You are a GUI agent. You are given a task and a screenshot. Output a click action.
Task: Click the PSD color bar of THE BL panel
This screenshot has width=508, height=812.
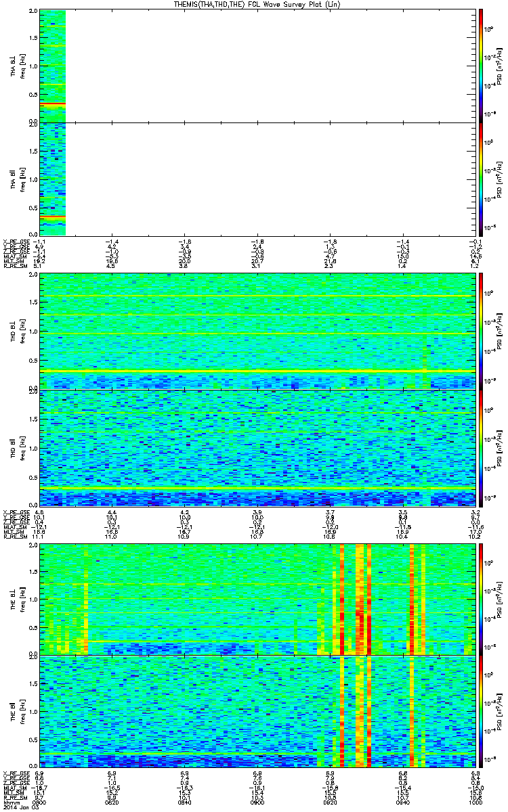pyautogui.click(x=481, y=598)
